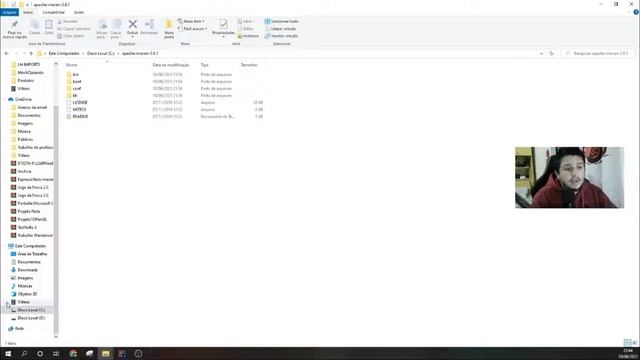
Task: Select the README file
Action: (x=80, y=116)
